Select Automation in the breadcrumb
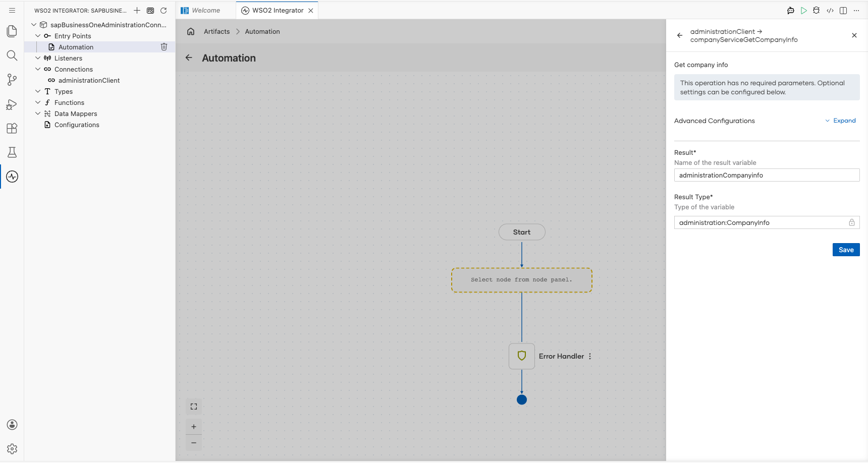The image size is (868, 463). tap(262, 31)
